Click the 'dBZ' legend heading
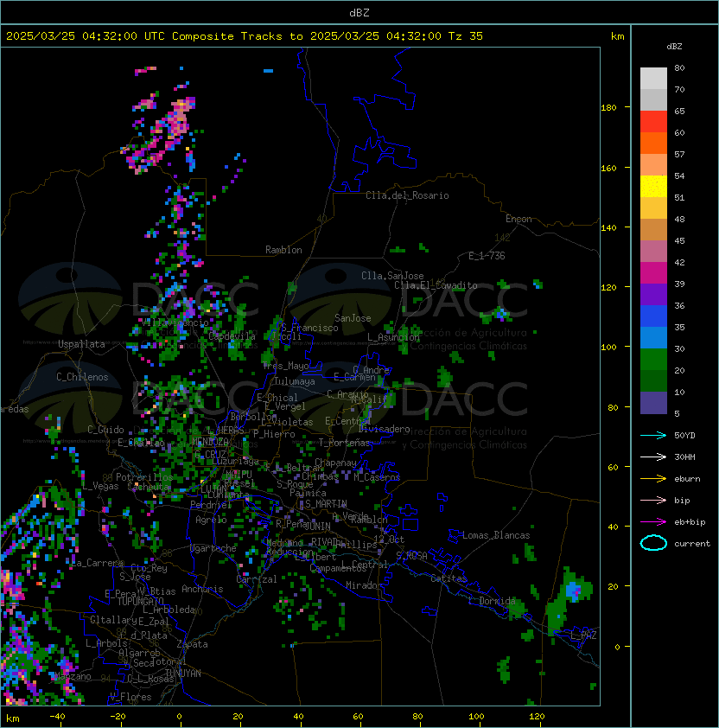The image size is (719, 728). tap(674, 47)
